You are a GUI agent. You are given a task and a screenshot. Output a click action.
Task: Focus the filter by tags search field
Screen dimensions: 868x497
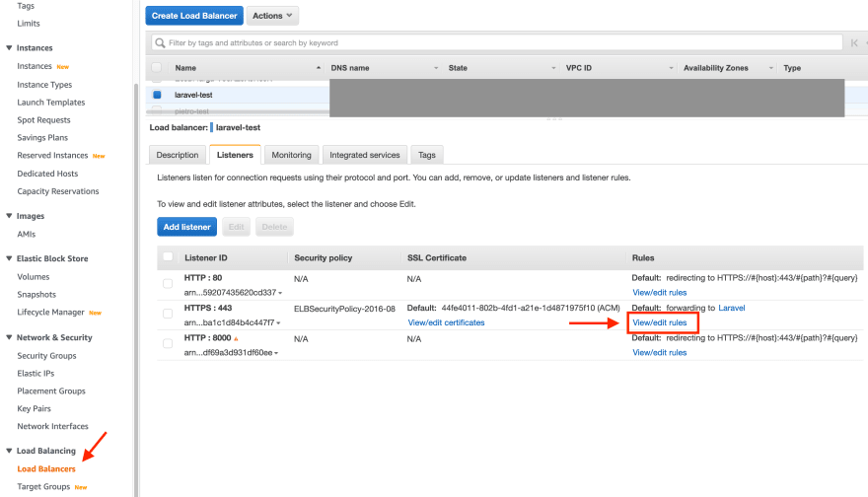496,42
